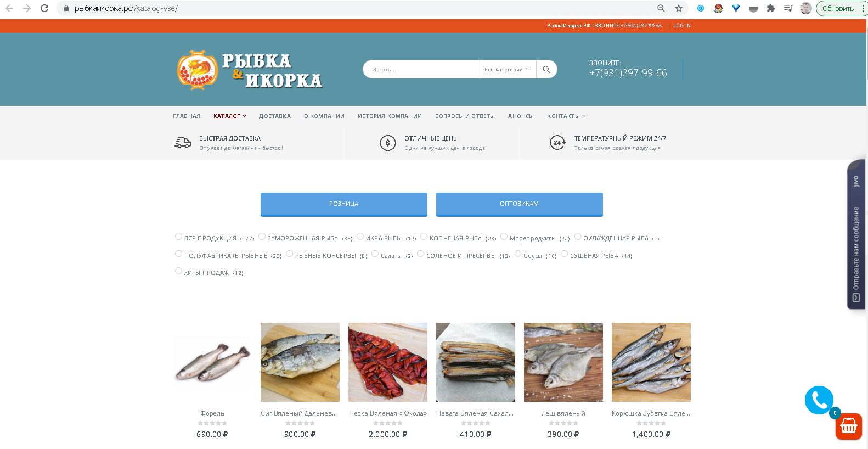Image resolution: width=868 pixels, height=449 pixels.
Task: Click the Рыбка & Икорка logo
Action: click(x=250, y=70)
